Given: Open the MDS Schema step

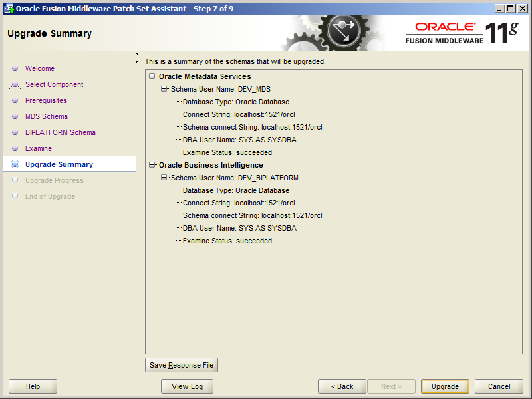Looking at the screenshot, I should 47,116.
